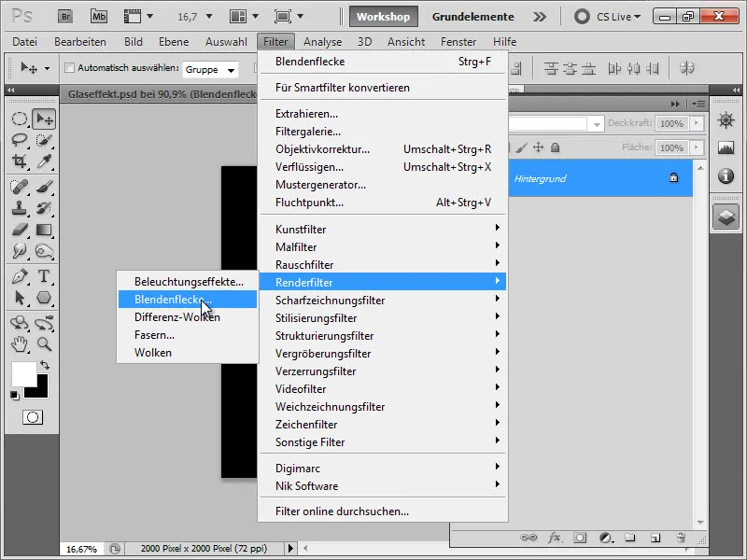Viewport: 747px width, 560px height.
Task: Select the Hand tool
Action: (x=20, y=343)
